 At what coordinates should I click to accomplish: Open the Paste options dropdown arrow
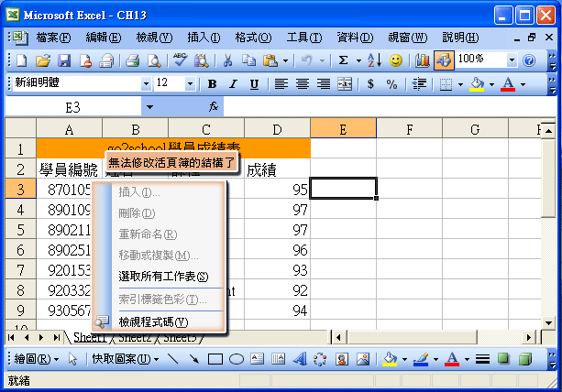coord(286,60)
